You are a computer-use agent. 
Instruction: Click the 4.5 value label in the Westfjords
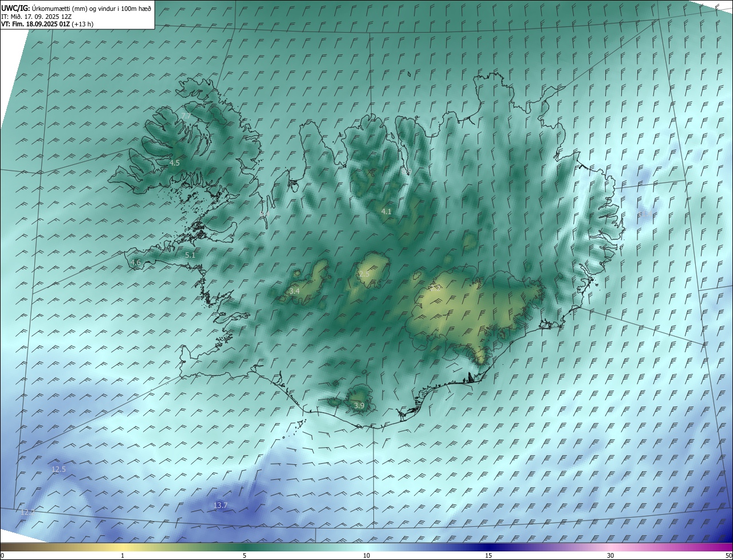(175, 163)
